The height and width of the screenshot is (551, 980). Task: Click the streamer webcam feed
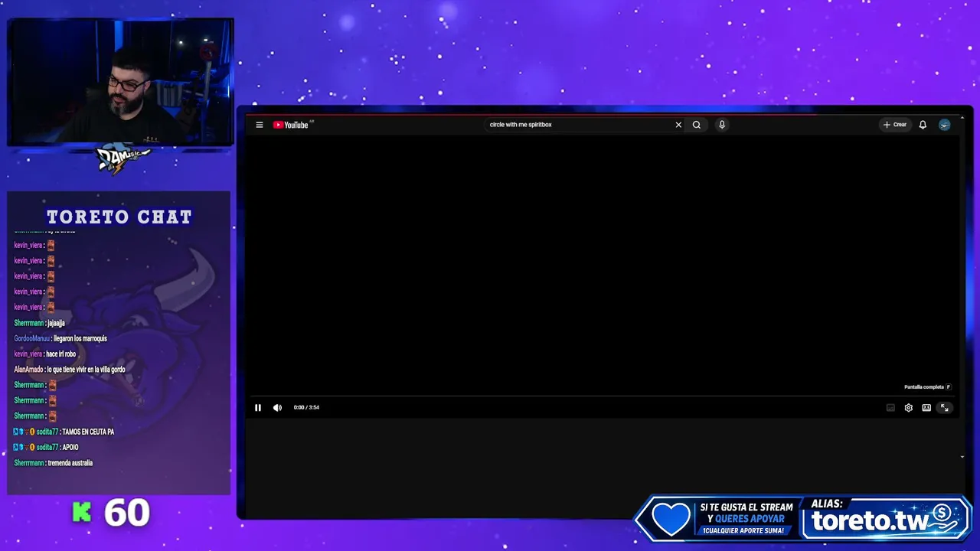120,82
